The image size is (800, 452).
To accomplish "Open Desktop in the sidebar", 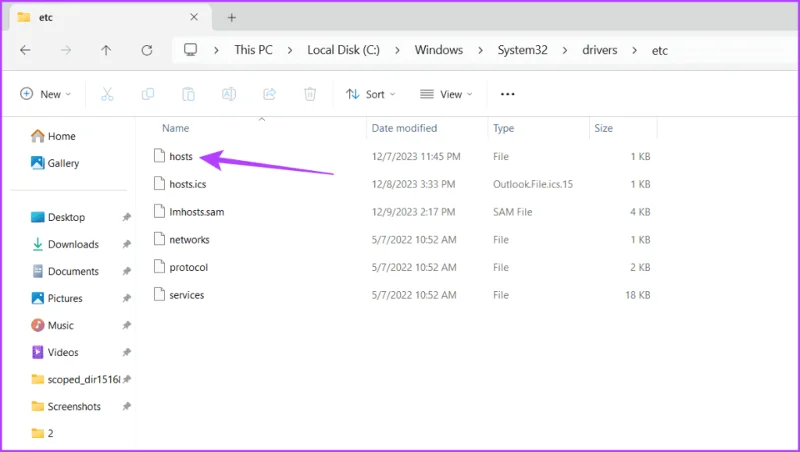I will tap(58, 217).
